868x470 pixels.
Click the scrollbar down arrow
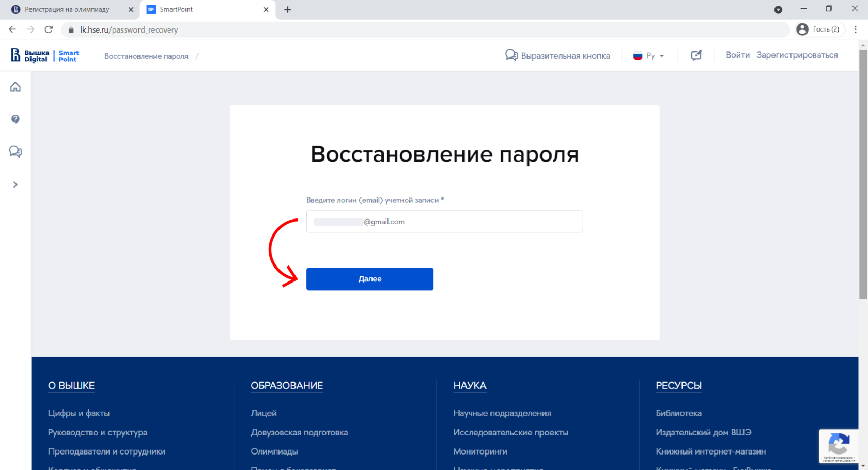click(x=863, y=466)
